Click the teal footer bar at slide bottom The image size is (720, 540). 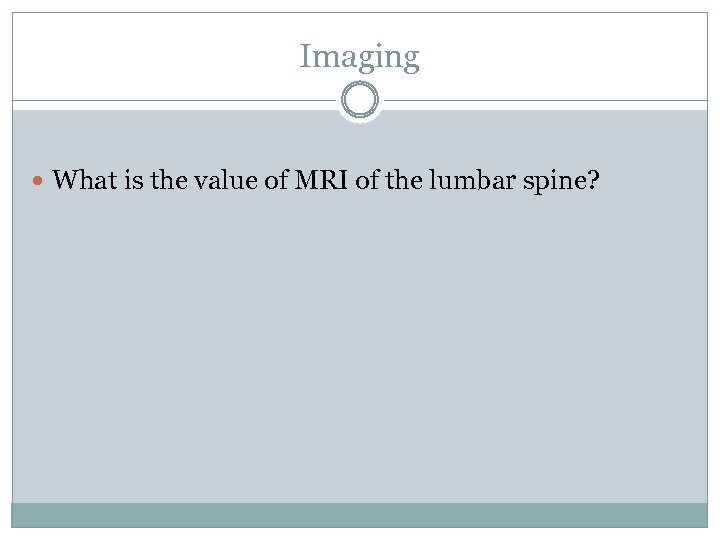click(x=360, y=514)
